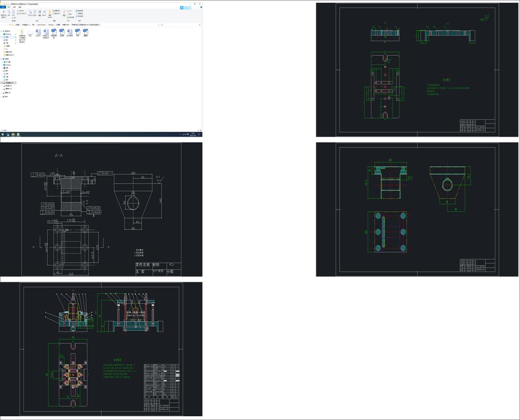This screenshot has width=520, height=420.
Task: Click Invert selection in the ribbon
Action: [79, 16]
